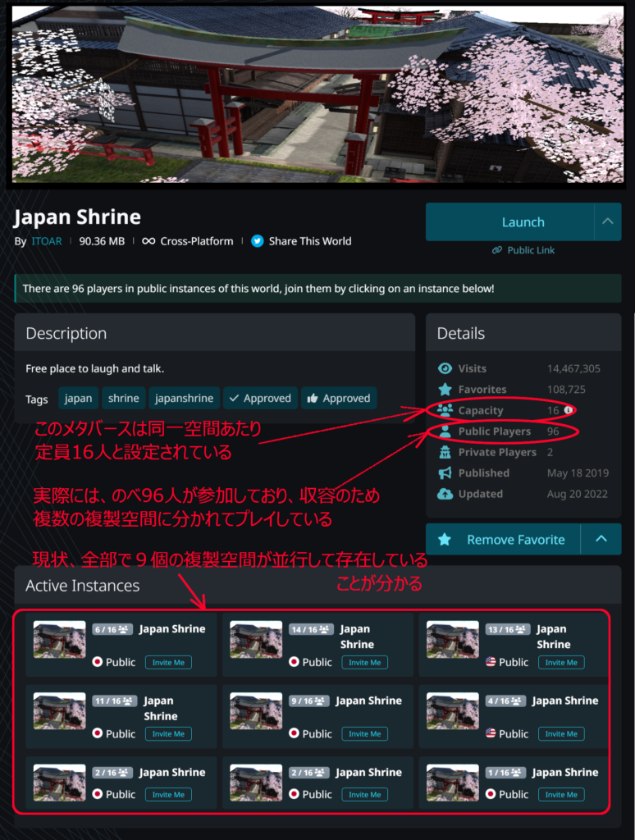Expand the arrow next to Launch button
The image size is (635, 840).
coord(607,221)
